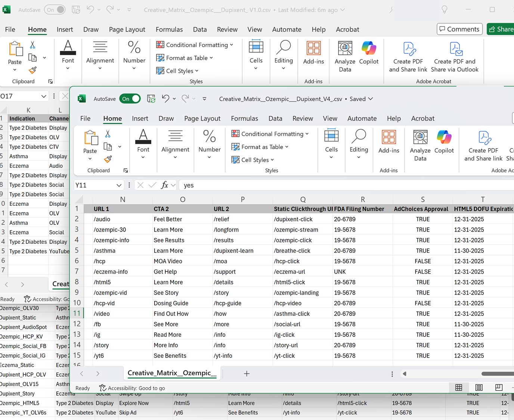
Task: Open Conditional Formatting
Action: click(270, 134)
